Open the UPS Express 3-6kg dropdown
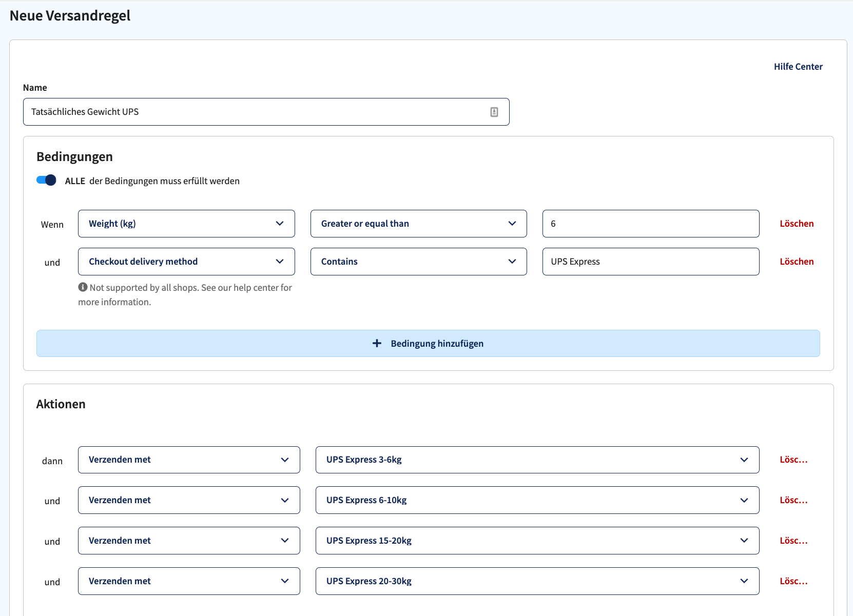Image resolution: width=853 pixels, height=616 pixels. click(x=537, y=460)
